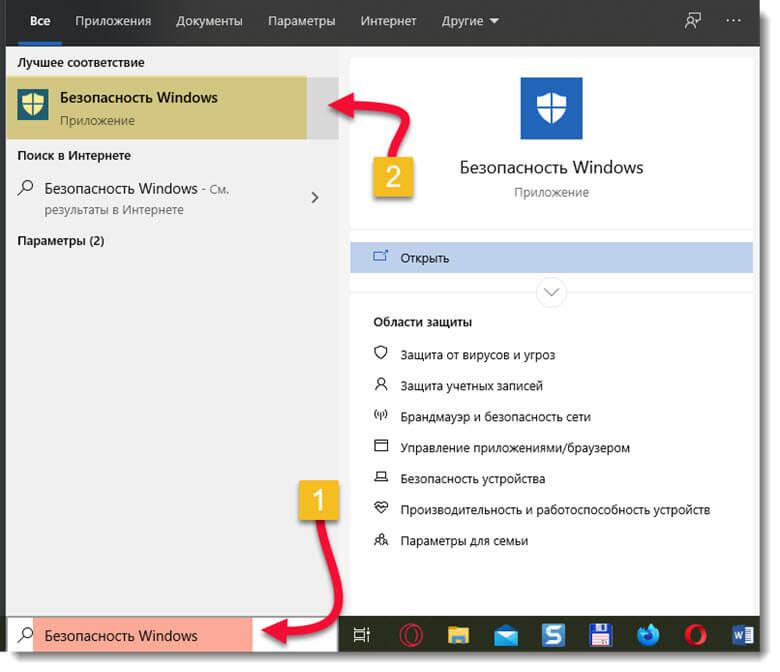Open Защита от вирусов и угроз
The image size is (780, 672).
478,355
